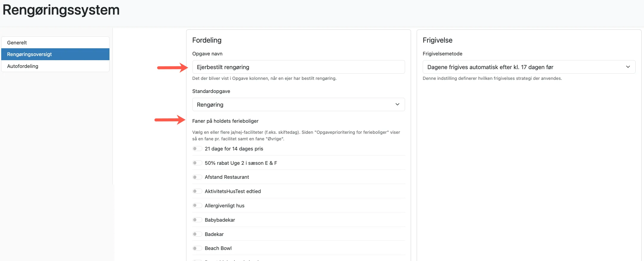The image size is (644, 261).
Task: Enable the Allergivenligt hus toggle
Action: click(197, 206)
